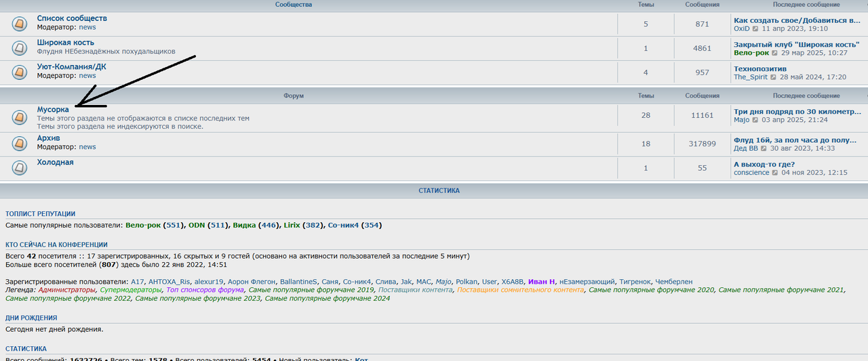Click the forum icon beside Список сообществ

coord(20,24)
